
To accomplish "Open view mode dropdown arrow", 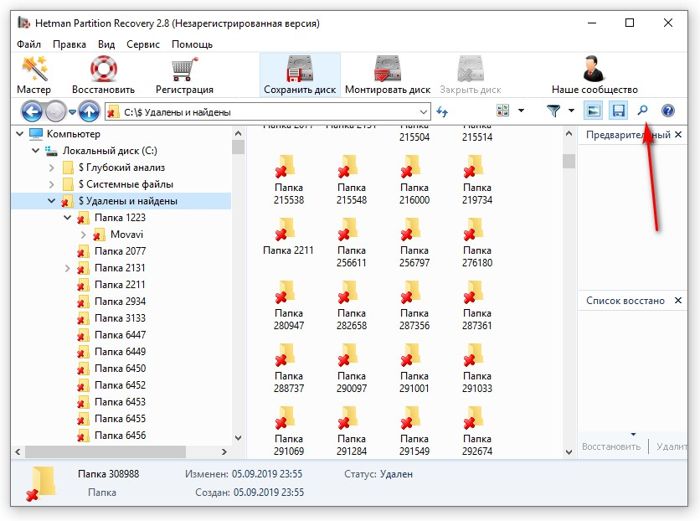I will [521, 110].
